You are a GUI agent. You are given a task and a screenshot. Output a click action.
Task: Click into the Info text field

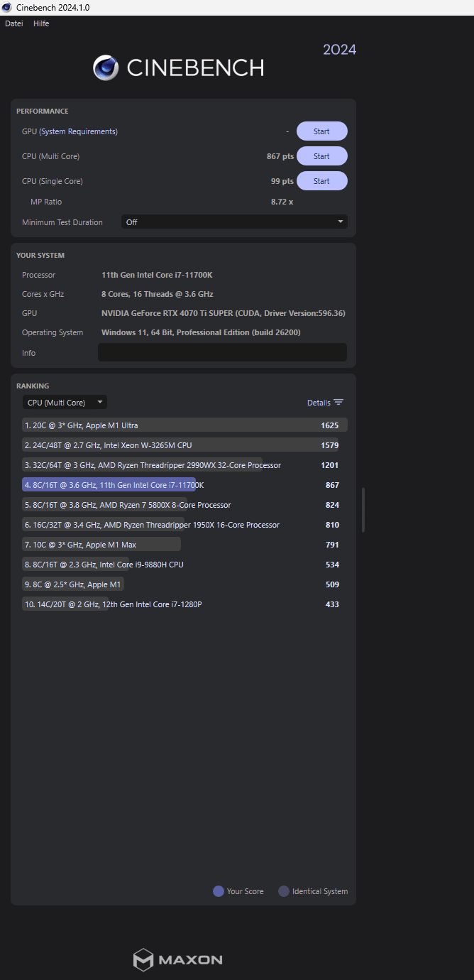(222, 352)
